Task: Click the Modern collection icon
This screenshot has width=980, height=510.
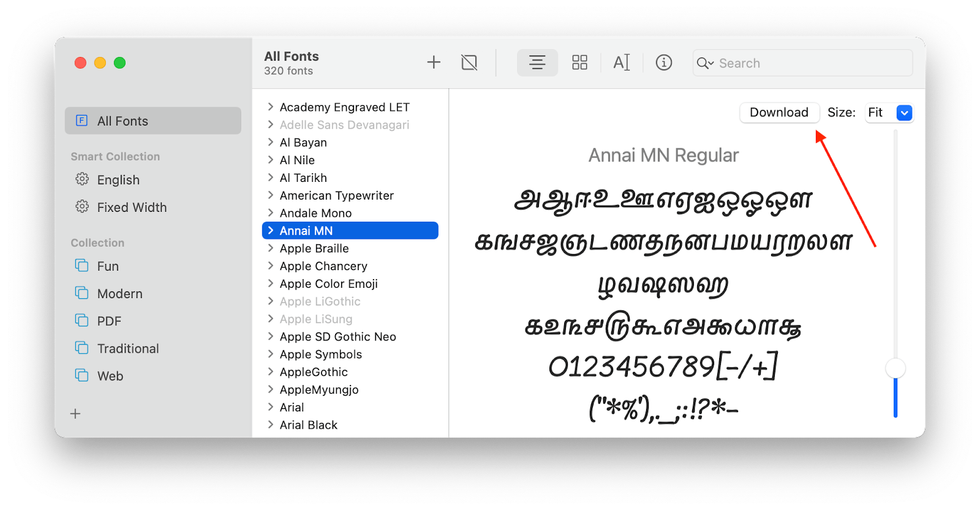Action: tap(81, 293)
